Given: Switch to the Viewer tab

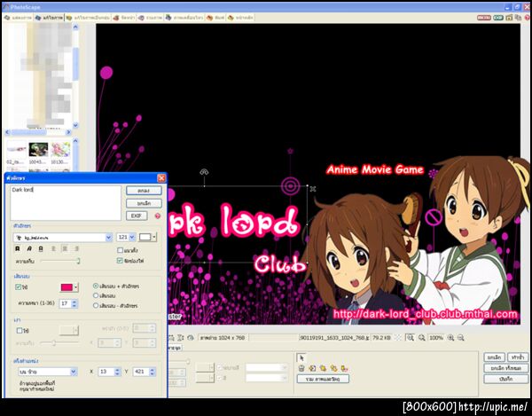Looking at the screenshot, I should coord(18,18).
